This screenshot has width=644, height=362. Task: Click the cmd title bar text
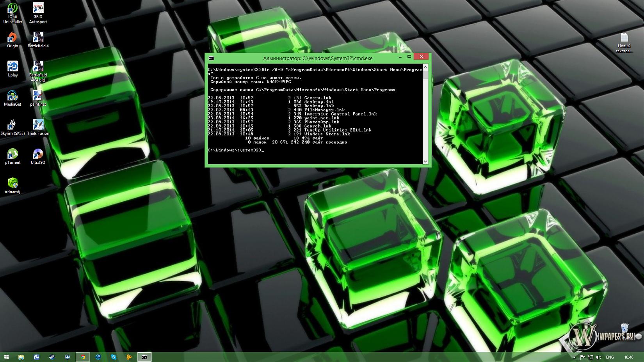[318, 58]
